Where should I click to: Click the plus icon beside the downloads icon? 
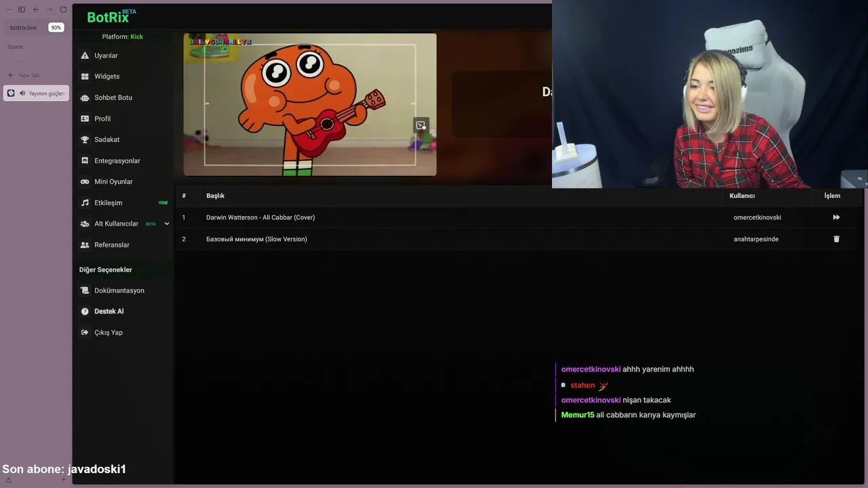pyautogui.click(x=64, y=480)
